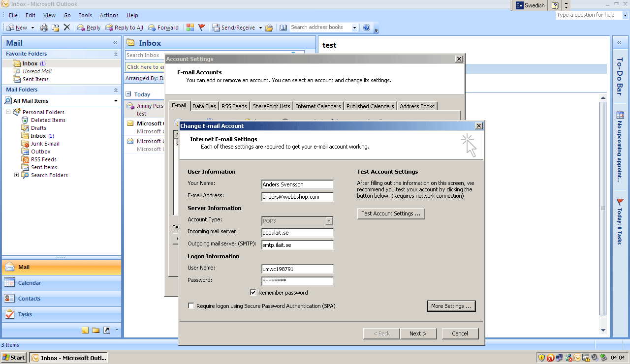Click the Forward toolbar button

point(163,28)
